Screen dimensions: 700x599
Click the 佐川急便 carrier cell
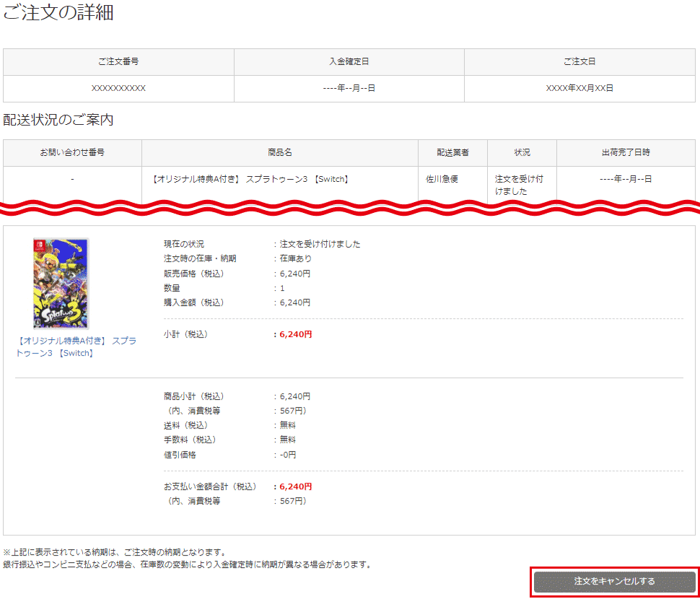click(x=442, y=179)
